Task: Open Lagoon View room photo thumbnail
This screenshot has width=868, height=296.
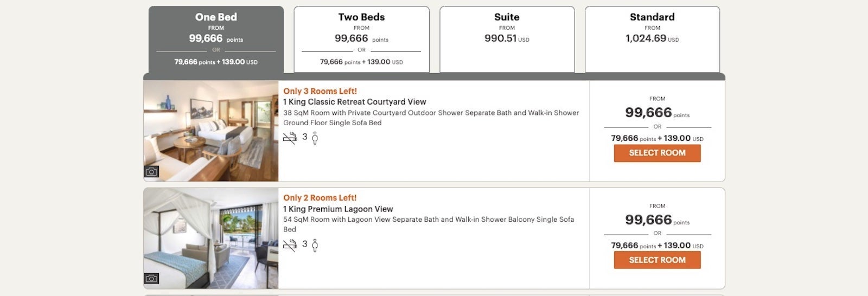Action: [x=210, y=237]
